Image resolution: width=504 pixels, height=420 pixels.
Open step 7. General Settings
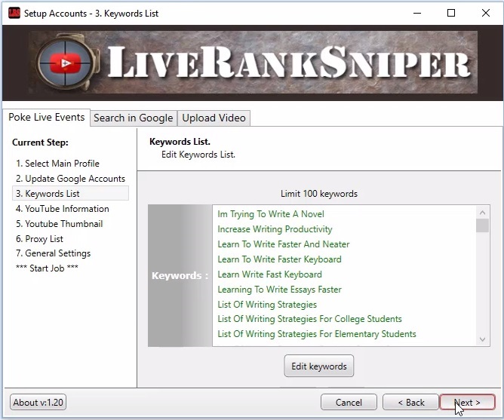[53, 253]
